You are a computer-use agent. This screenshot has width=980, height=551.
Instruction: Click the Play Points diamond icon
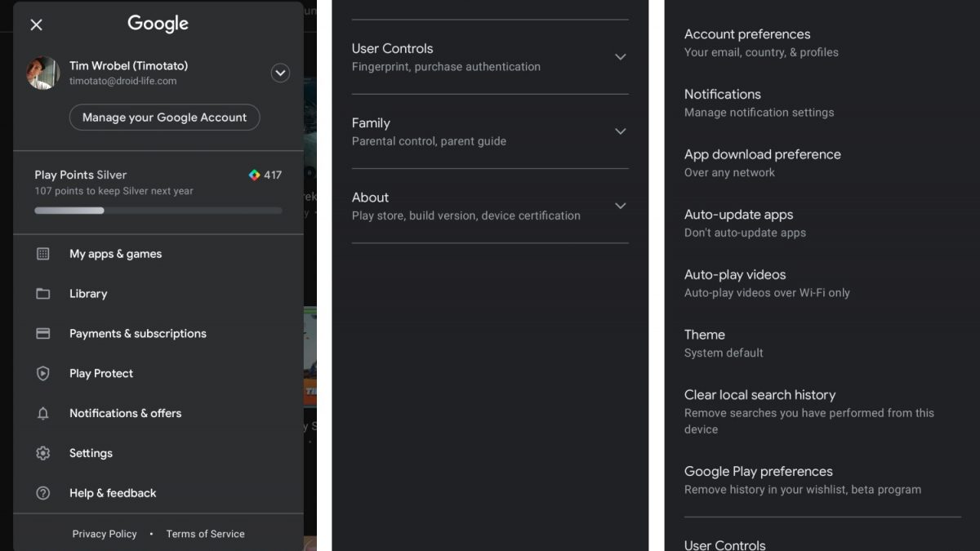pyautogui.click(x=254, y=175)
